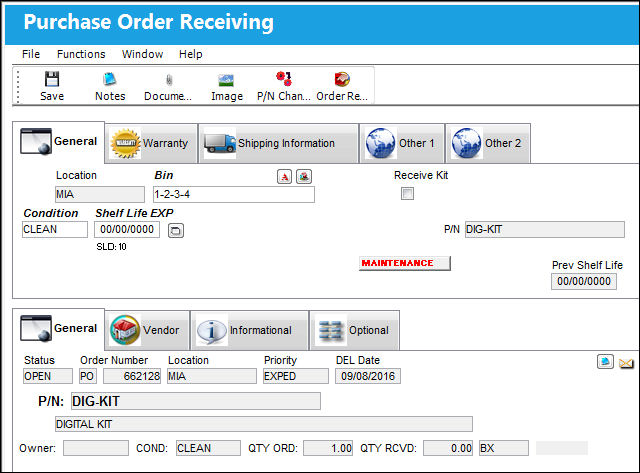Click the COND field showing CLEAN
The height and width of the screenshot is (473, 640).
(x=208, y=448)
